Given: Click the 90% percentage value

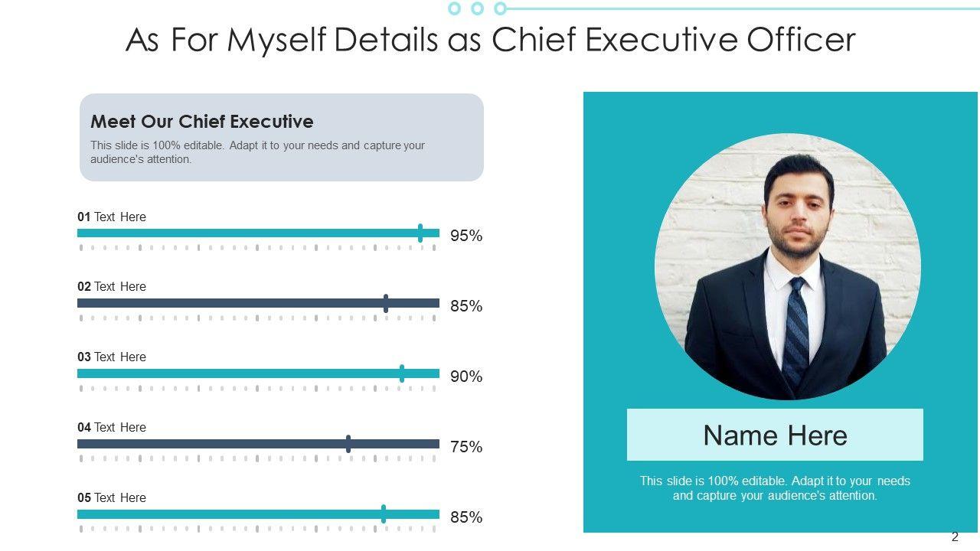Looking at the screenshot, I should coord(466,377).
